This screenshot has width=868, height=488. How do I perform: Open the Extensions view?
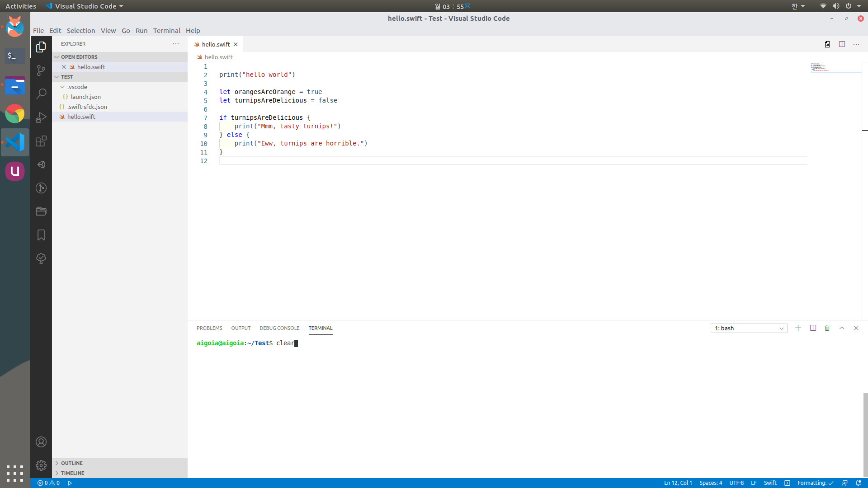[41, 141]
